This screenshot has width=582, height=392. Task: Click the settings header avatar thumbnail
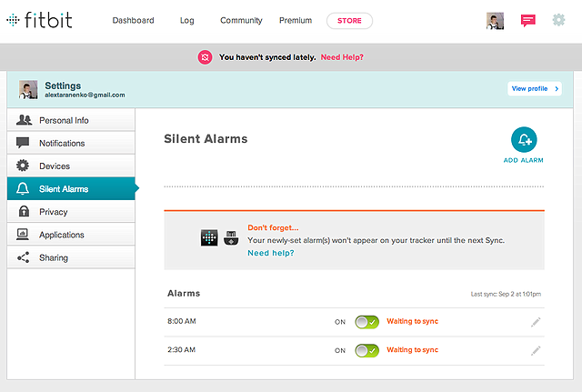coord(28,89)
